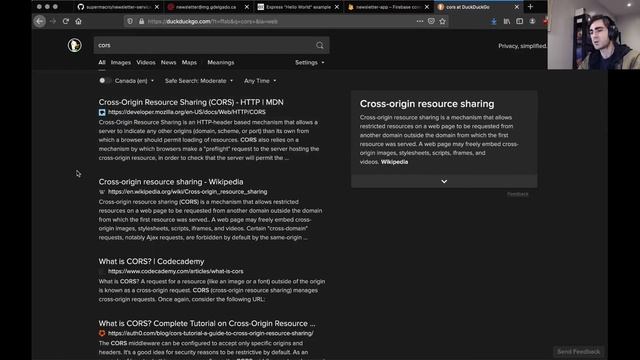The width and height of the screenshot is (640, 360).
Task: Toggle the Canada region switch
Action: point(104,81)
